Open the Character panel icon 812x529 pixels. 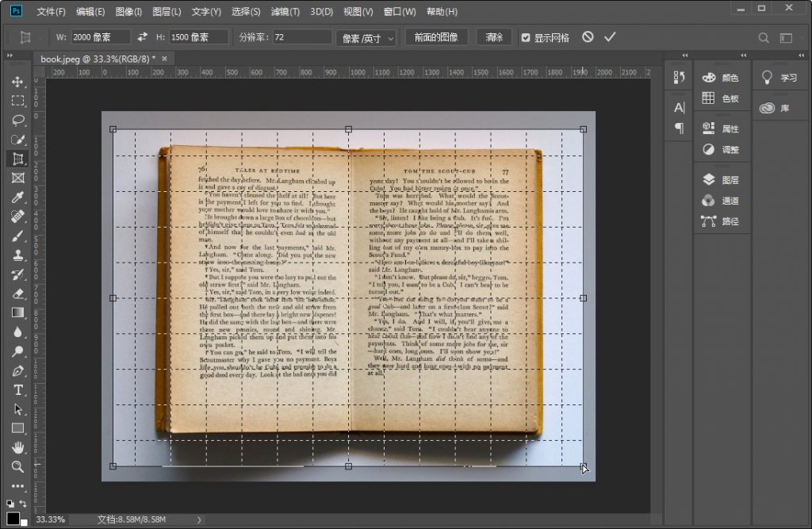[x=679, y=107]
